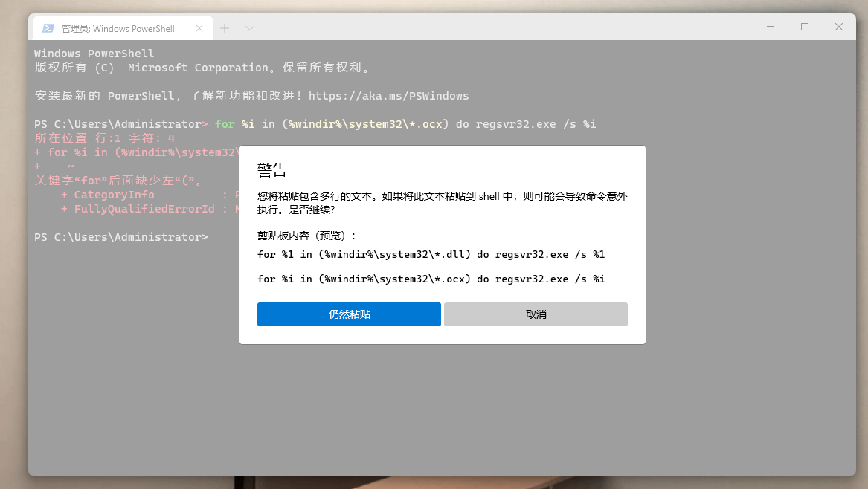Close the Windows Terminal window
The image size is (868, 489).
[x=839, y=27]
